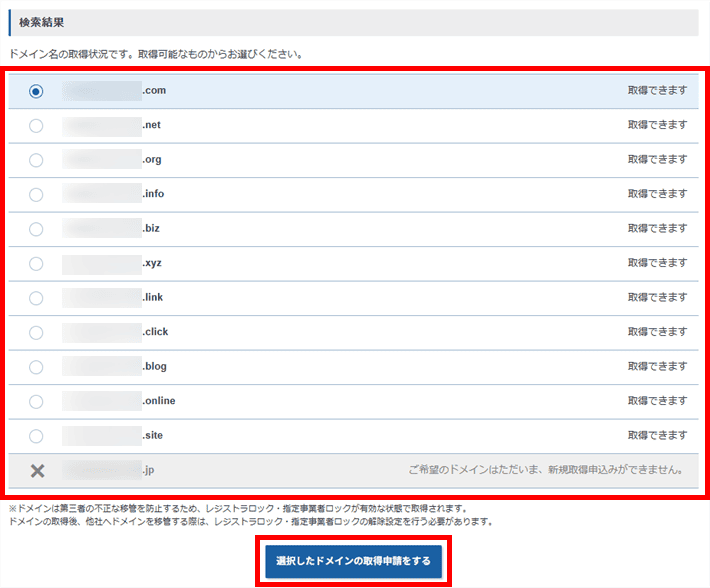The height and width of the screenshot is (588, 710).
Task: Select the .net domain radio button
Action: [x=36, y=126]
